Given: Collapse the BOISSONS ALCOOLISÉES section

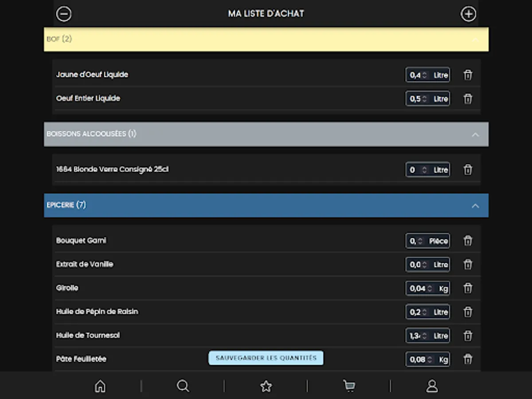Looking at the screenshot, I should [476, 134].
